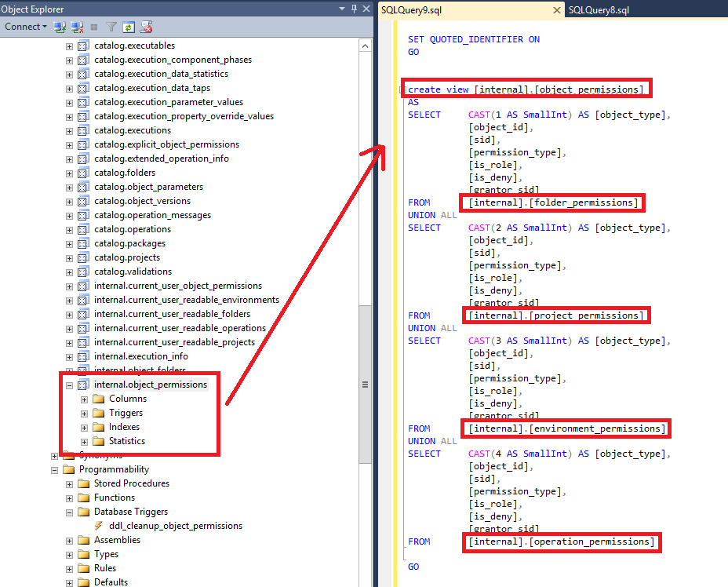Collapse the internal.object_permissions node

tap(70, 385)
